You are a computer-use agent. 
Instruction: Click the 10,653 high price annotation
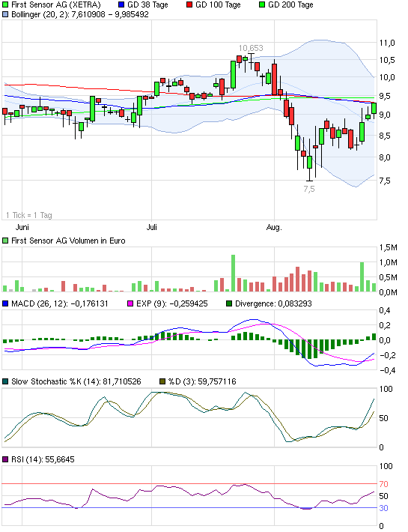point(251,48)
